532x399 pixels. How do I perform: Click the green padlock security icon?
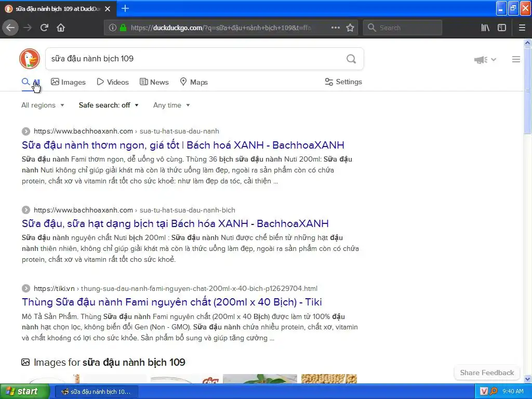tap(123, 28)
